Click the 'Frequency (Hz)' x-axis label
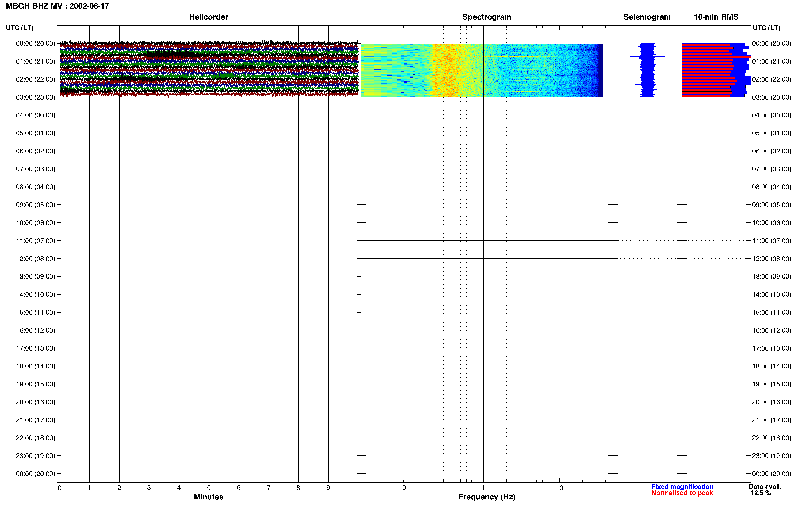Image resolution: width=812 pixels, height=508 pixels. point(487,497)
